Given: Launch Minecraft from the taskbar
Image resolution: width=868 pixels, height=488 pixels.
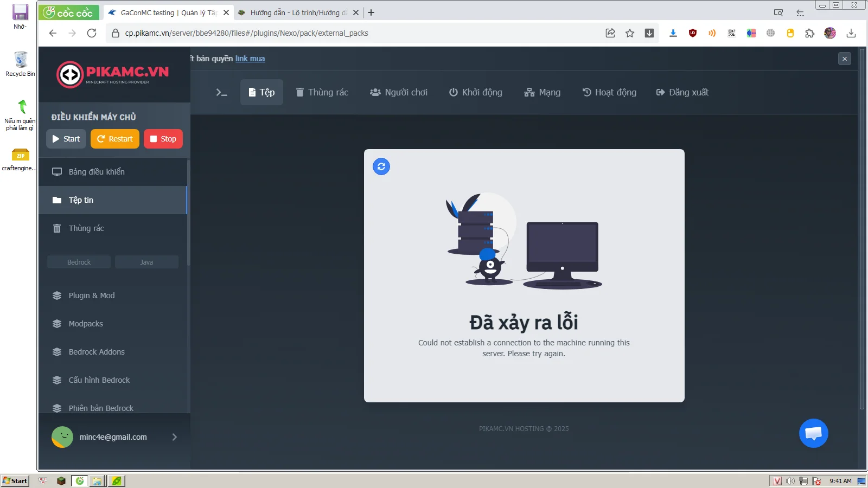Looking at the screenshot, I should point(61,481).
